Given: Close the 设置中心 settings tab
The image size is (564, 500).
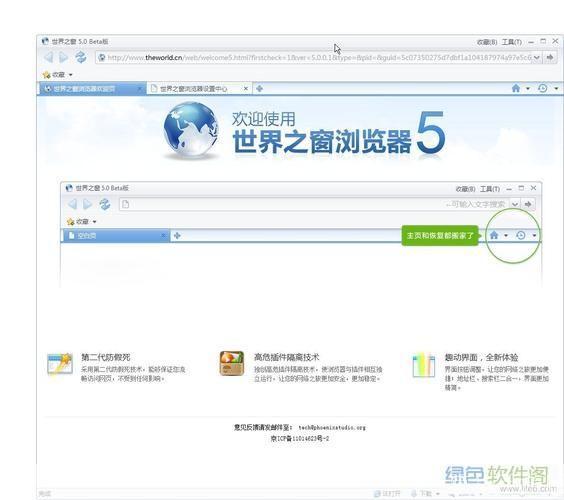Looking at the screenshot, I should click(246, 88).
